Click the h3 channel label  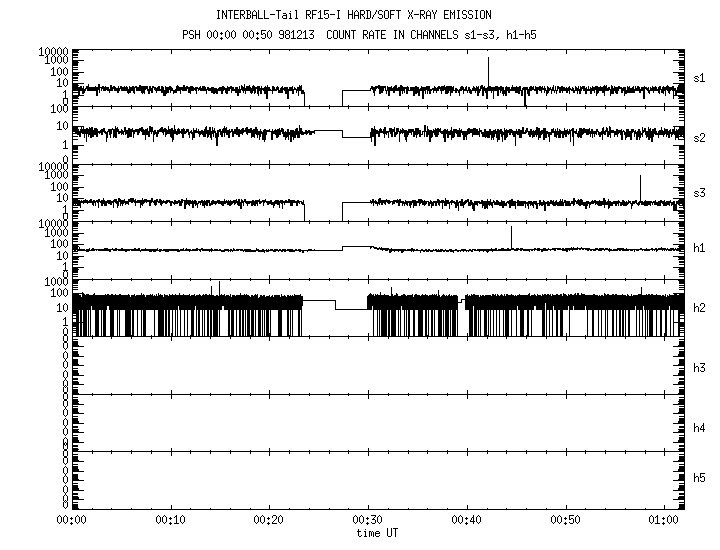click(700, 369)
